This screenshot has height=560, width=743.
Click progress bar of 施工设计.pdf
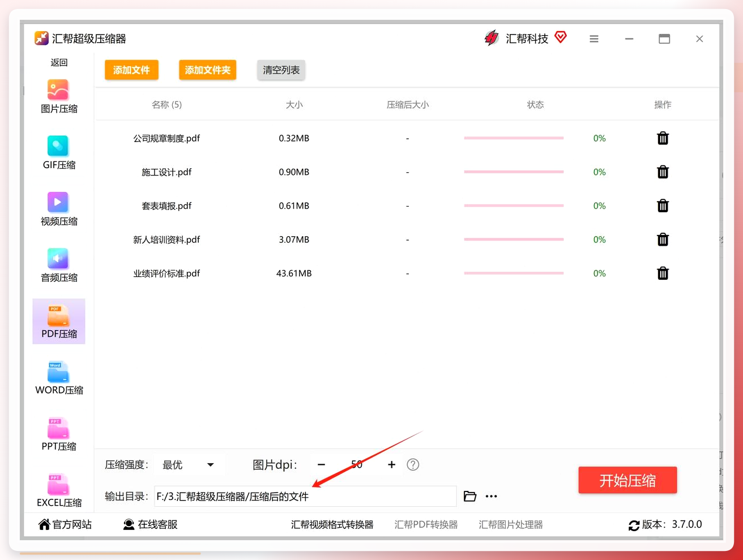pos(514,172)
